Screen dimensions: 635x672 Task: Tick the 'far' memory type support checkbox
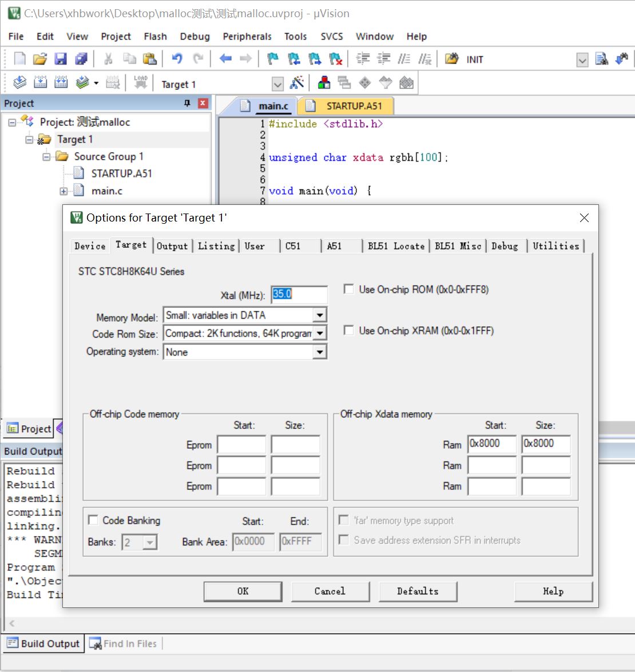343,520
